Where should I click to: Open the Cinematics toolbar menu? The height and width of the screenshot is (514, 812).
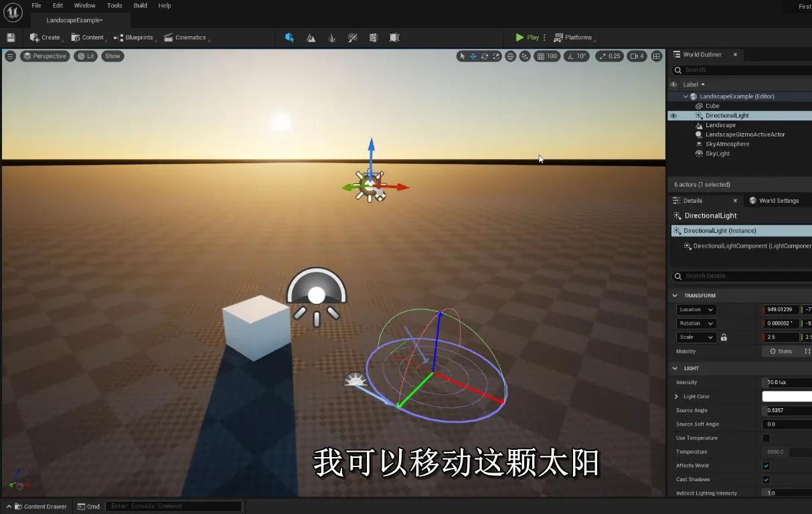(185, 37)
